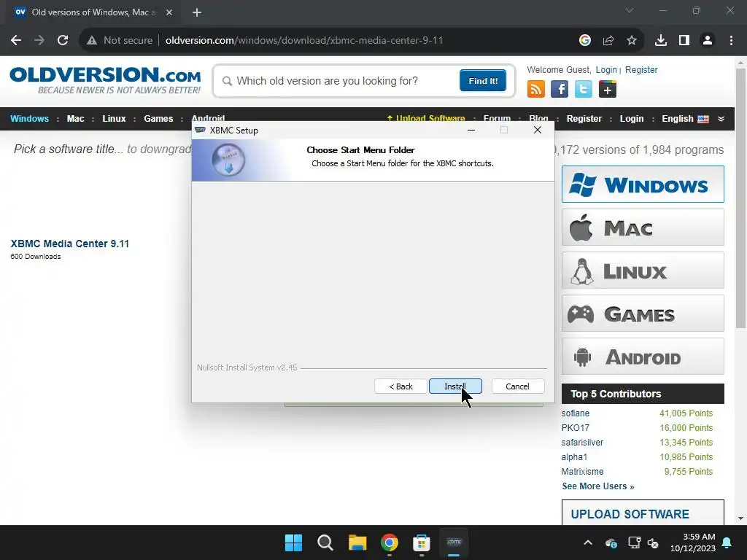Reload the oldversion.com page
747x560 pixels.
click(63, 41)
